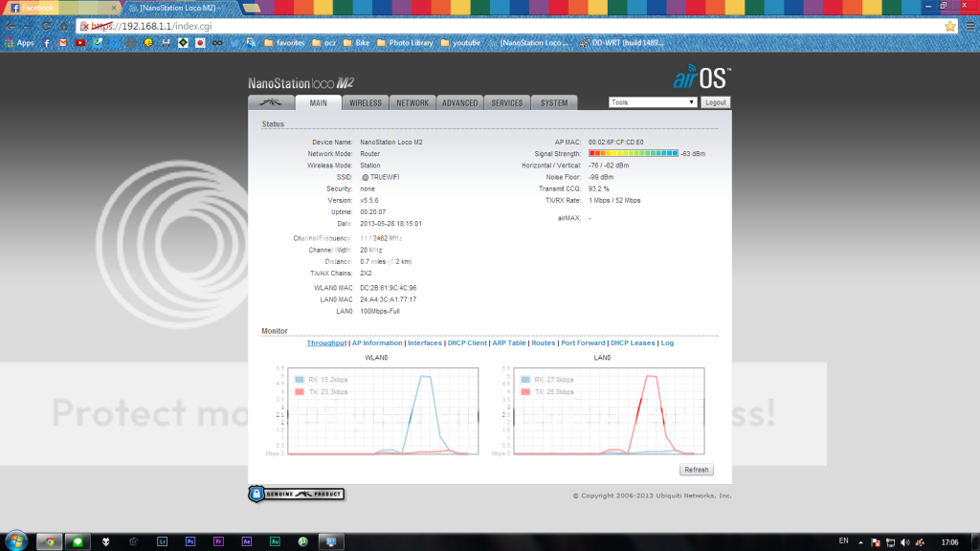Open the DHCP Leases link
The width and height of the screenshot is (980, 551).
(x=633, y=343)
